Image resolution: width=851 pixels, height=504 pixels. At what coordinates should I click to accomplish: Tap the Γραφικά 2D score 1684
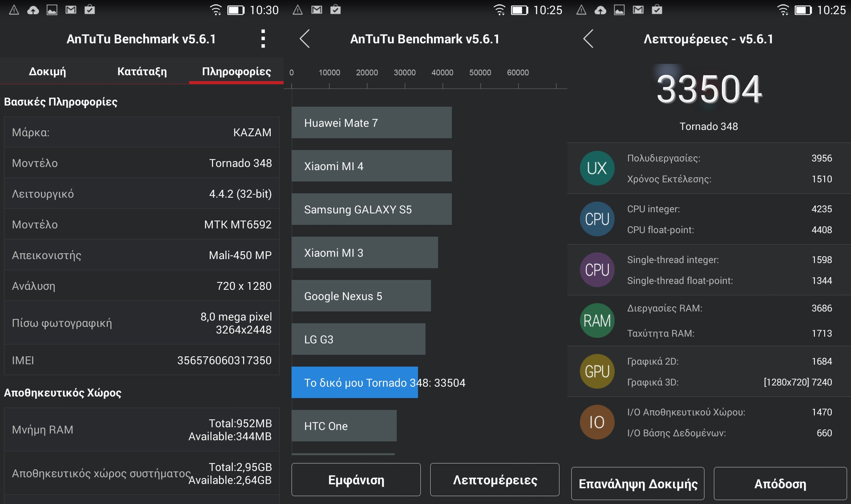coord(822,361)
